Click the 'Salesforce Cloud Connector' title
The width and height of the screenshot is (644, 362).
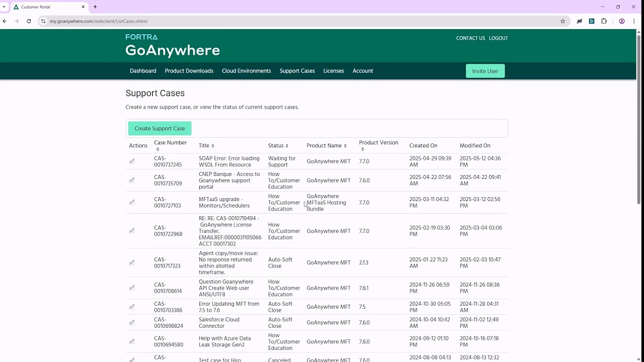[219, 322]
